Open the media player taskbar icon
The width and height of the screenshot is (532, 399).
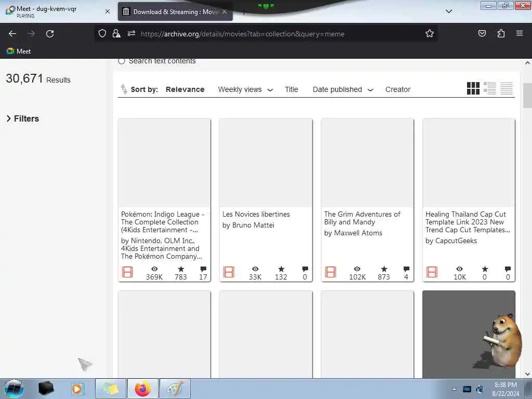click(77, 389)
